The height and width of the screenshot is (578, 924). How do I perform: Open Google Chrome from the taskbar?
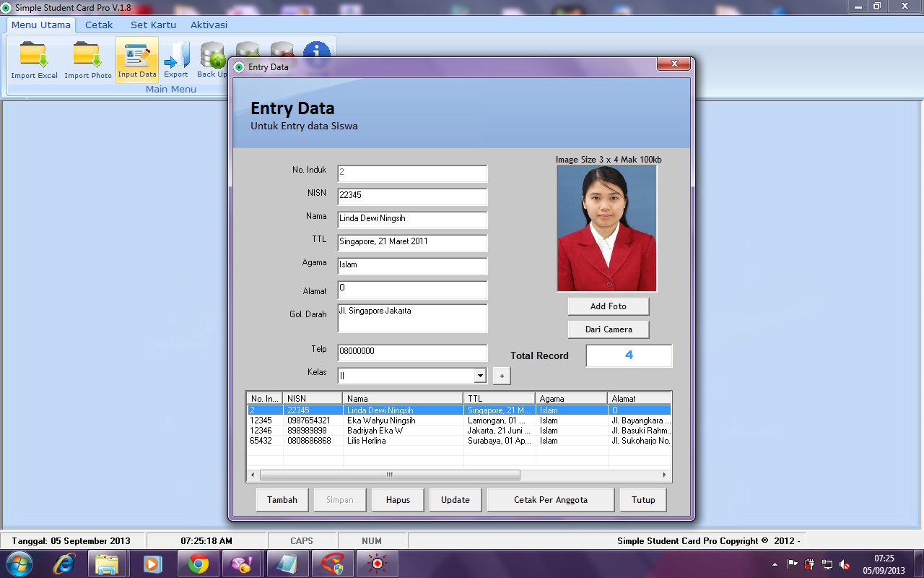coord(197,563)
